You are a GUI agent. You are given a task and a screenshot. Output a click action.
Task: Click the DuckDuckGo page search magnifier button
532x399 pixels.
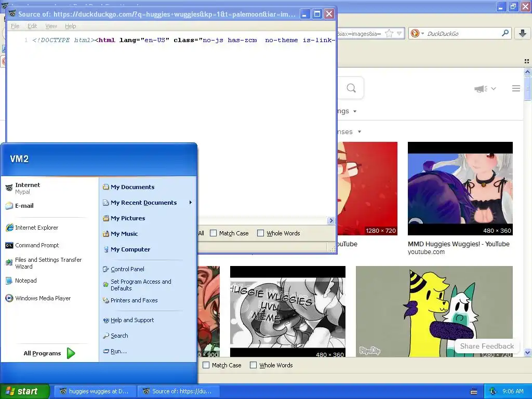coord(351,88)
